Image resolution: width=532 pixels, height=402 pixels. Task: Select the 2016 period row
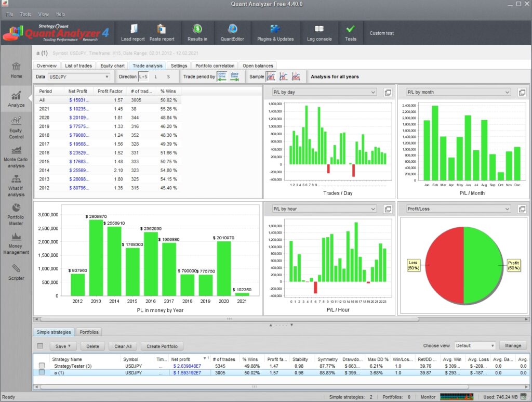tap(109, 153)
